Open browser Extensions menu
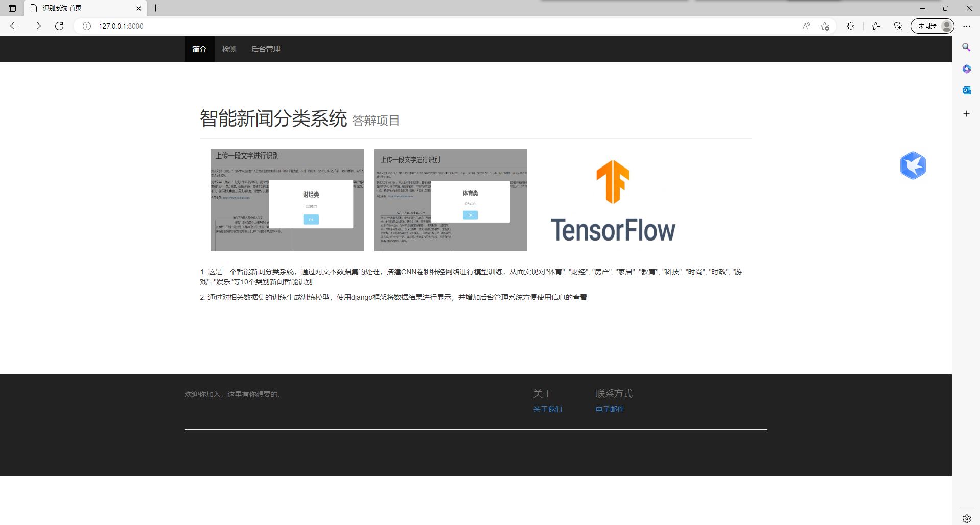The width and height of the screenshot is (980, 525). coord(851,26)
